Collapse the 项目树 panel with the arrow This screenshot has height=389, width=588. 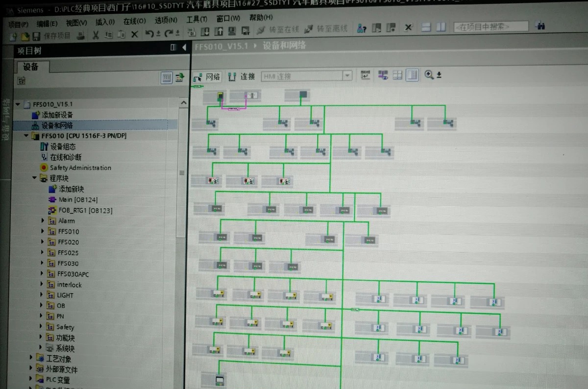click(x=184, y=47)
